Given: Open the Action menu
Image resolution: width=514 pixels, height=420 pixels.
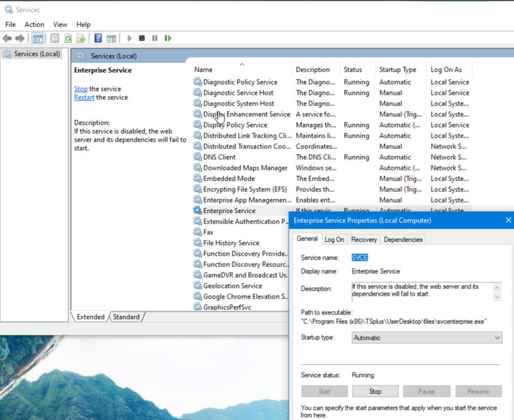Looking at the screenshot, I should click(34, 24).
